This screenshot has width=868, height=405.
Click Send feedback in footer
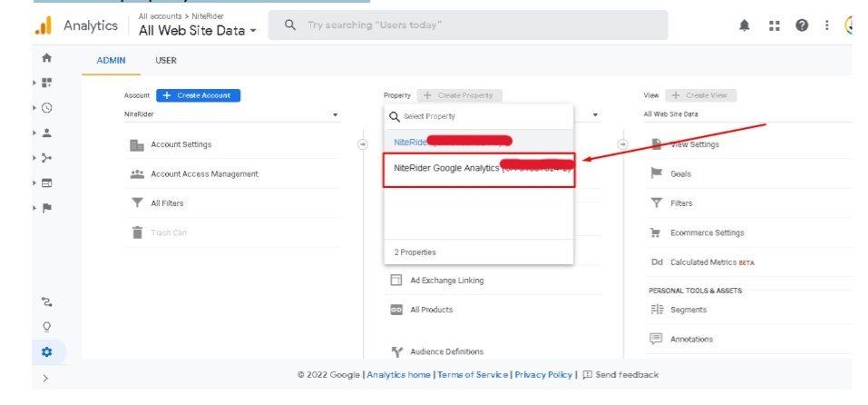(620, 375)
